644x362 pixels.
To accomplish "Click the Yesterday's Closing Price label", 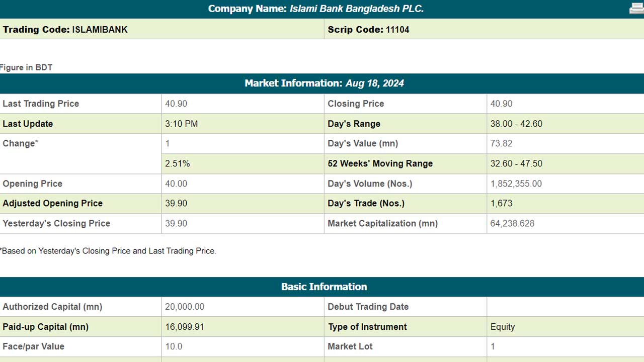I will click(x=56, y=223).
